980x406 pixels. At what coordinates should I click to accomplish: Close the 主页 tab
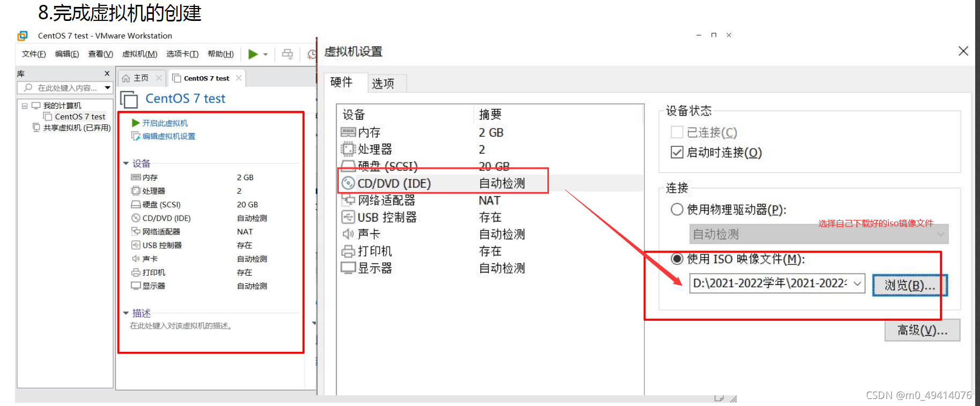[x=159, y=78]
